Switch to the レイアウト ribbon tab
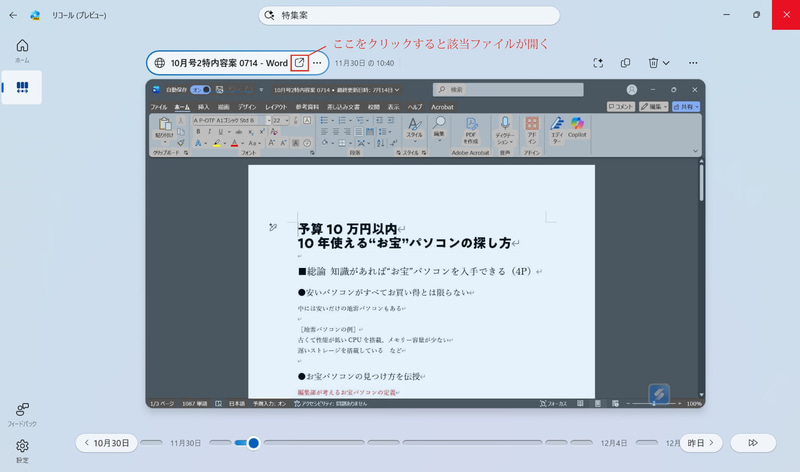Screen dimensions: 800x472 [276, 107]
